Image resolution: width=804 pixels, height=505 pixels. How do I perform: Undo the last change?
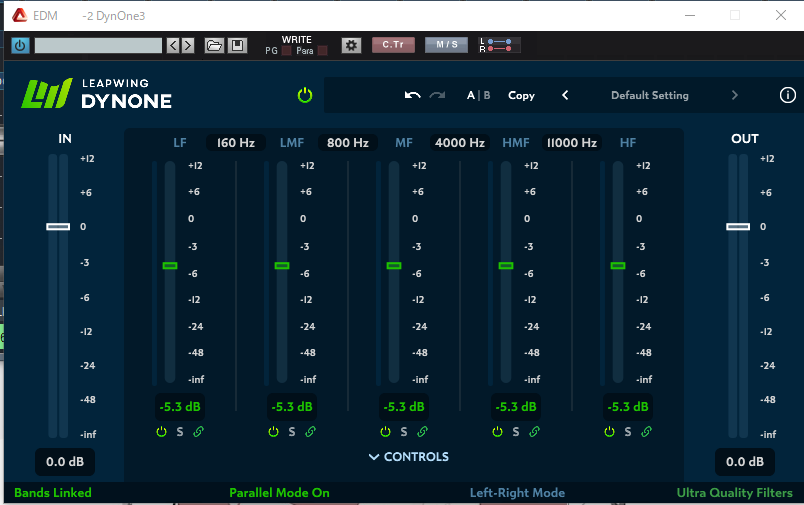[x=412, y=95]
